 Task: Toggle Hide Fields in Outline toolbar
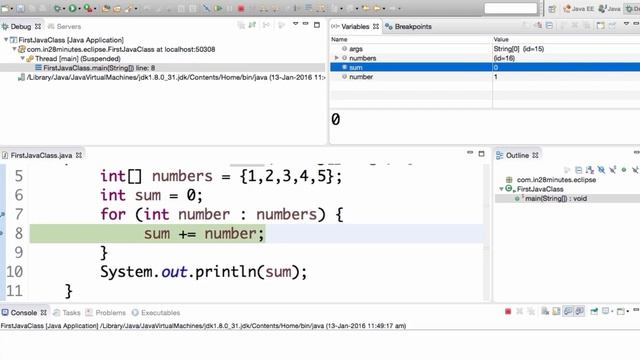tap(601, 169)
